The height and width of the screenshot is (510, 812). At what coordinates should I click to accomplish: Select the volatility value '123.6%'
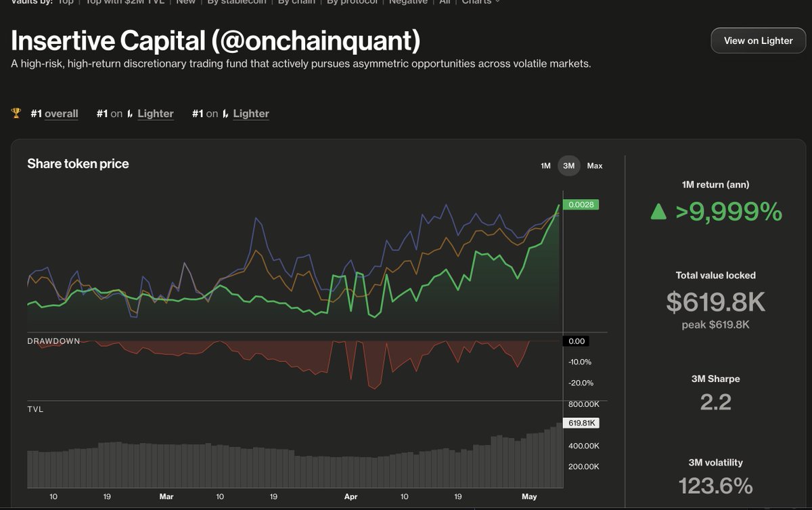click(x=715, y=486)
